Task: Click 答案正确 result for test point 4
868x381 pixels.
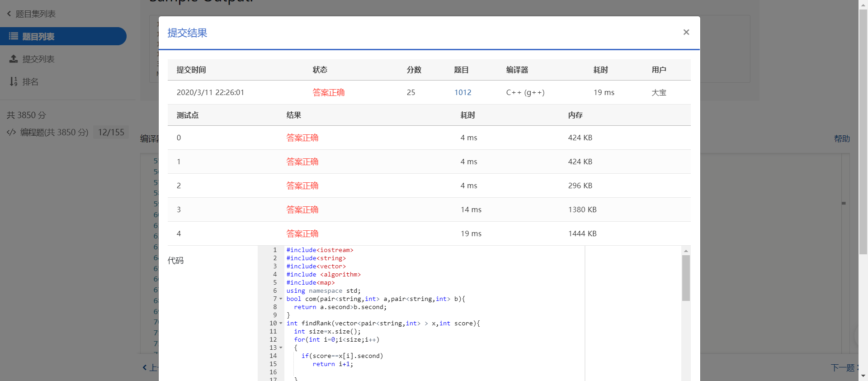Action: coord(302,233)
